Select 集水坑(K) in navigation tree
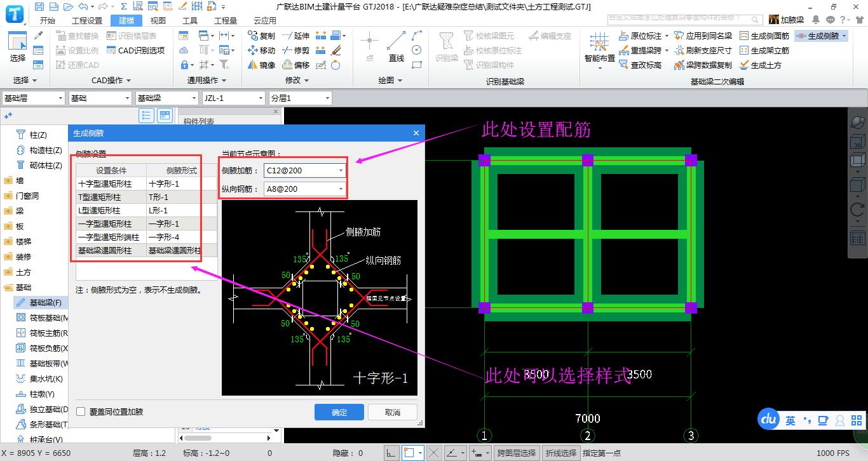This screenshot has height=461, width=868. tap(40, 379)
